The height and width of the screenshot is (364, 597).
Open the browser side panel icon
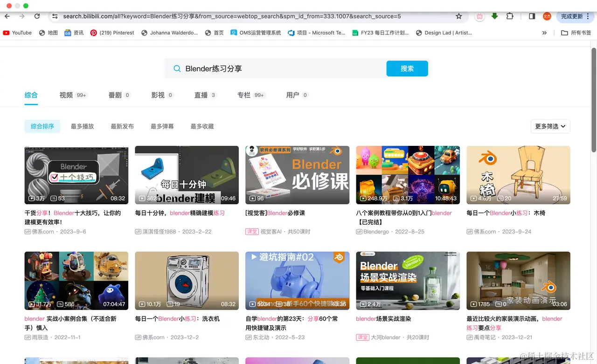(x=532, y=16)
